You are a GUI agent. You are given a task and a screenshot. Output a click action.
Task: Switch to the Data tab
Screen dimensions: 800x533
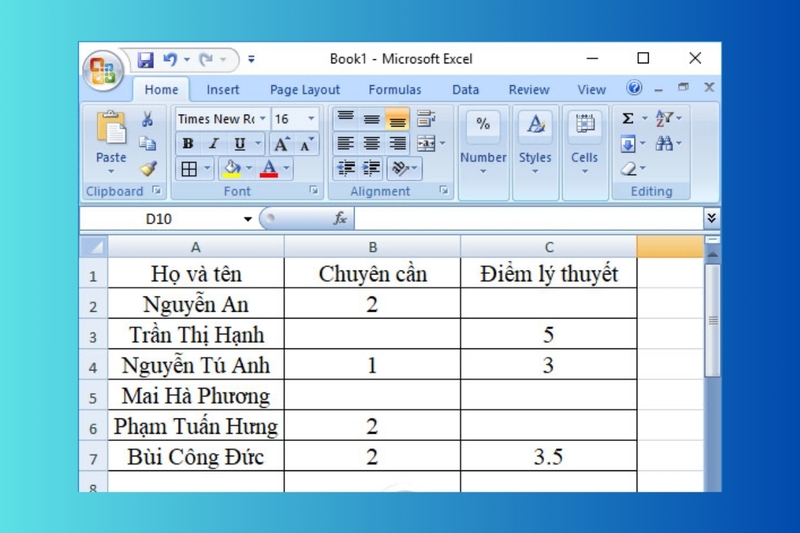[465, 90]
